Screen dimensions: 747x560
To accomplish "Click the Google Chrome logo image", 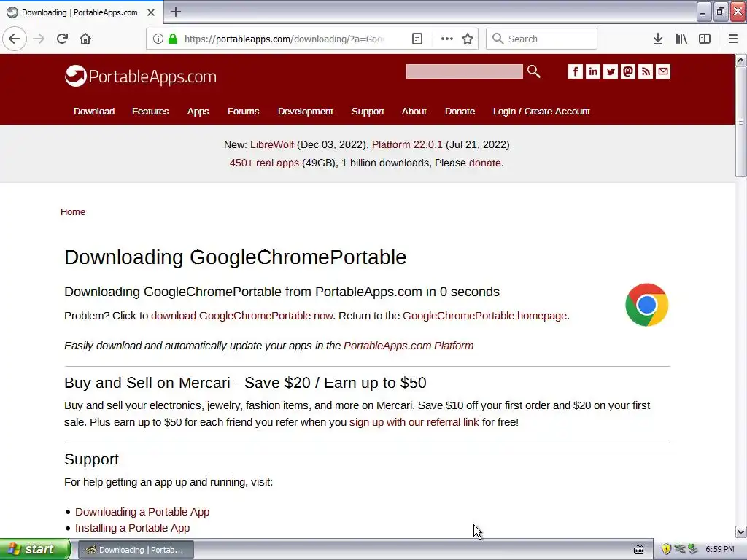I will point(646,305).
